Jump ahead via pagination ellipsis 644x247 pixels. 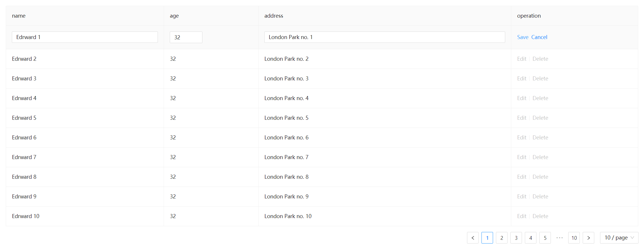(559, 238)
